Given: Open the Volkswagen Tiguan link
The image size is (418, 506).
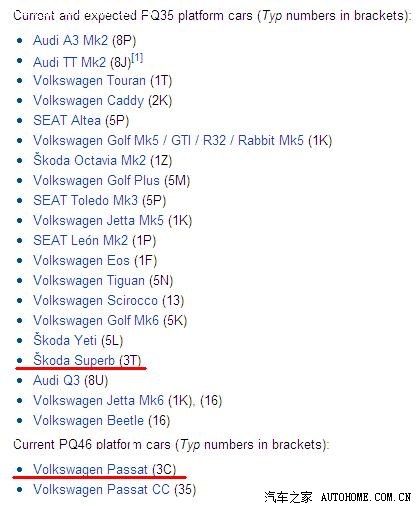Looking at the screenshot, I should click(x=89, y=281).
